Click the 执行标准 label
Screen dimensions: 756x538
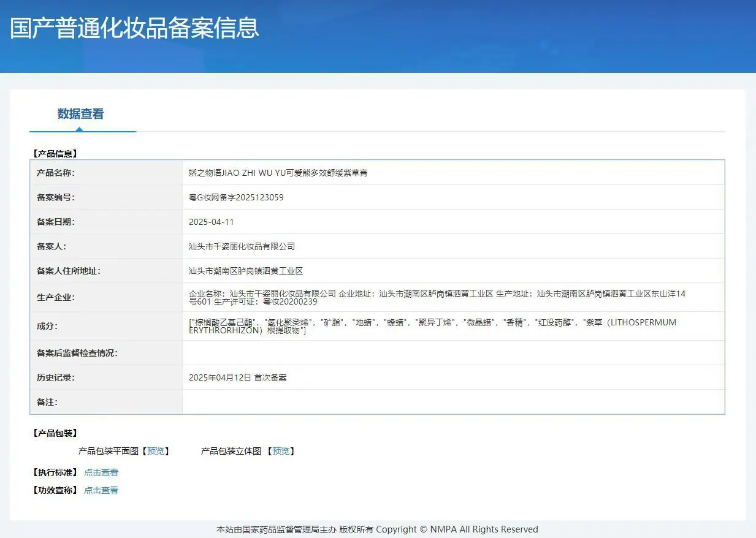[55, 472]
